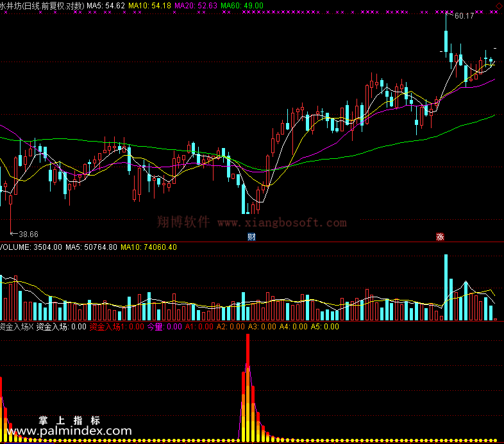
Task: Click the white 资金入场: 0.00 value
Action: point(61,327)
